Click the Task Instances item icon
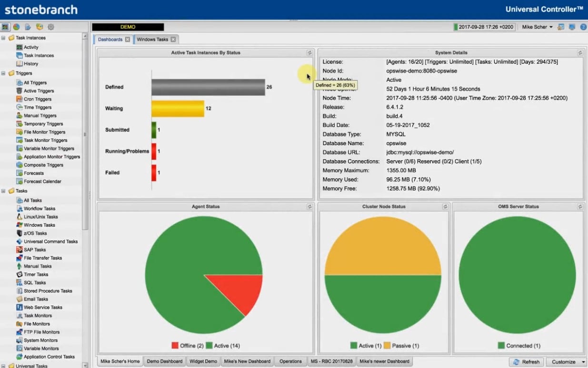Viewport: 588px width, 368px height. click(20, 55)
